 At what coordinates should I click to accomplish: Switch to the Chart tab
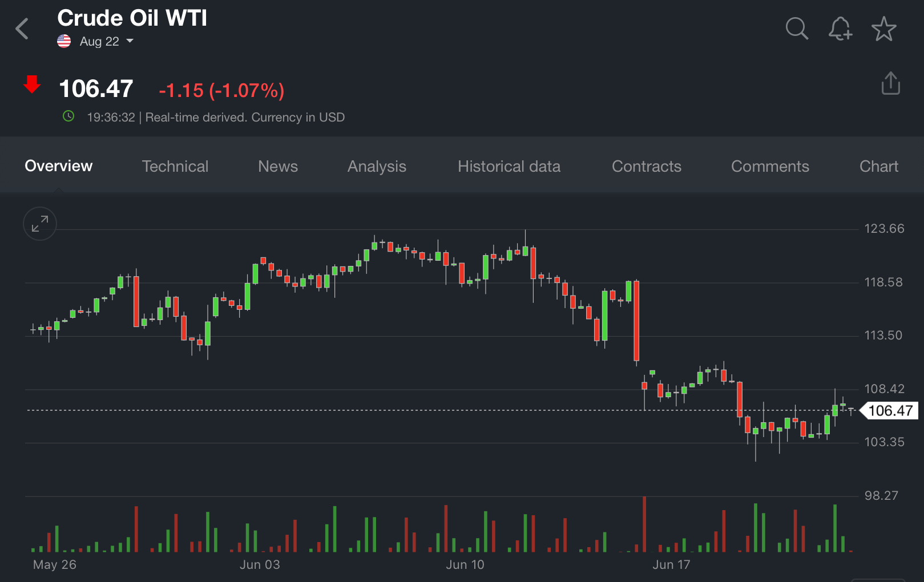point(879,166)
